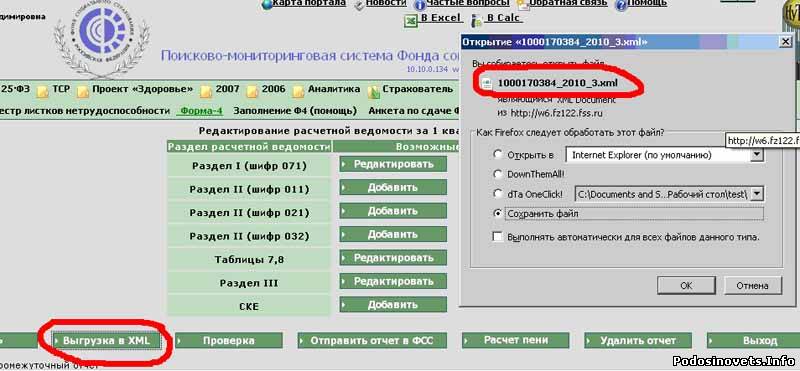Image resolution: width=800 pixels, height=371 pixels.
Task: Click the Расчет пени button
Action: 516,340
